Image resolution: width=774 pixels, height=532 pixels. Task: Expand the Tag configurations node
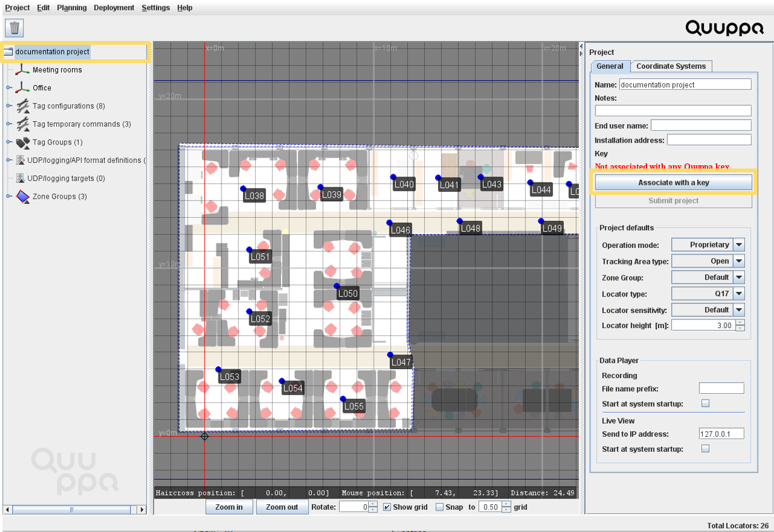9,106
